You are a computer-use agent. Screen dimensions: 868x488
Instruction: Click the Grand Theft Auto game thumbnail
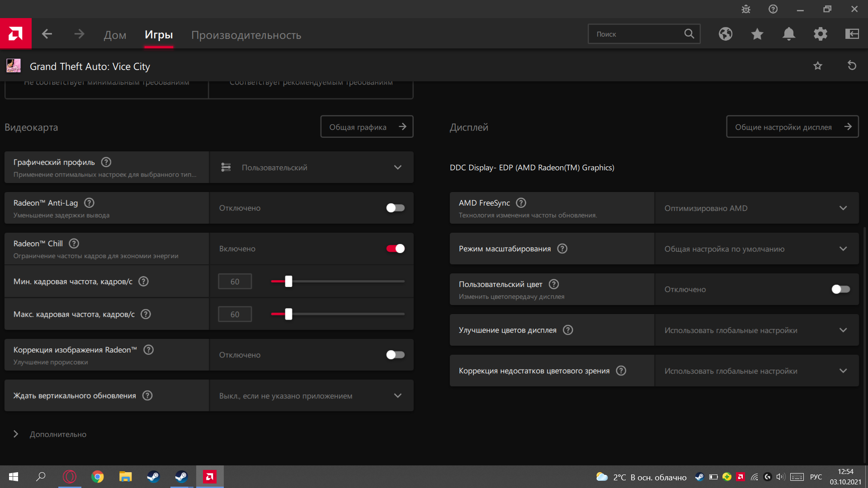point(14,66)
